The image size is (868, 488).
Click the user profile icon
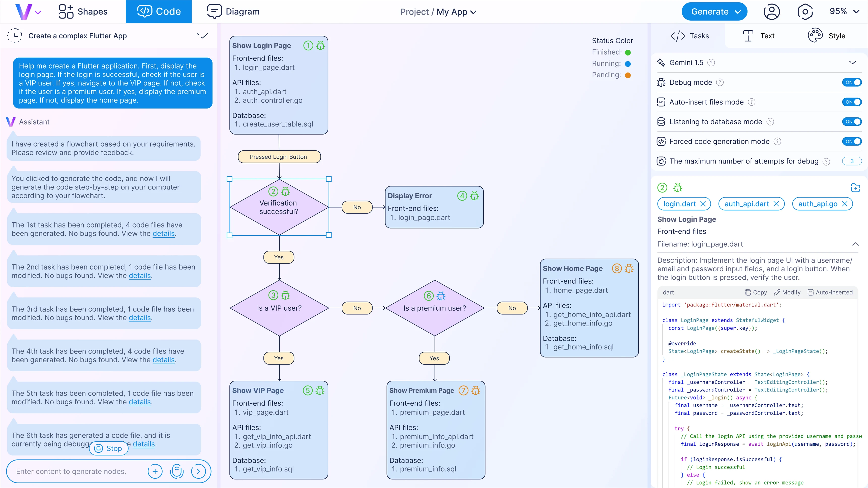pyautogui.click(x=771, y=12)
